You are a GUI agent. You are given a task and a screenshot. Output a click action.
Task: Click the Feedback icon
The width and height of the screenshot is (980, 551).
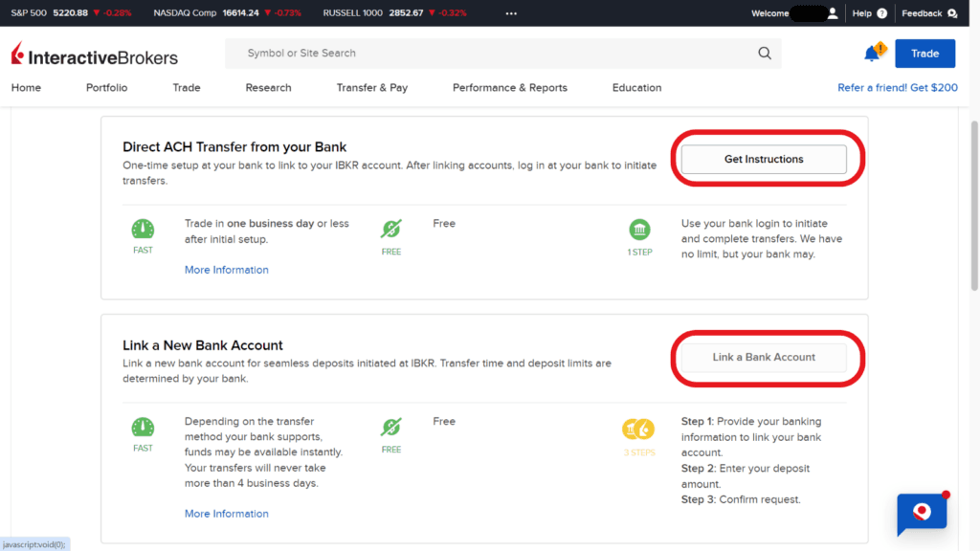(x=951, y=13)
